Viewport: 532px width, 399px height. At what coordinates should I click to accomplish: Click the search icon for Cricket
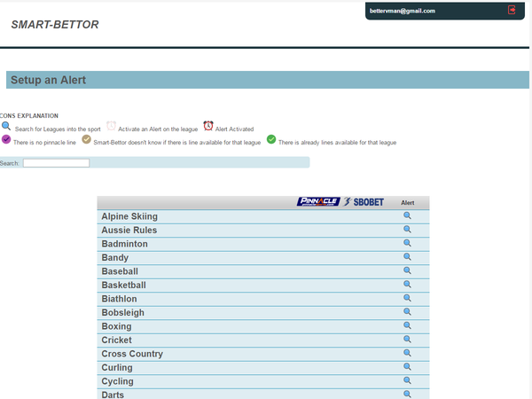pyautogui.click(x=408, y=340)
